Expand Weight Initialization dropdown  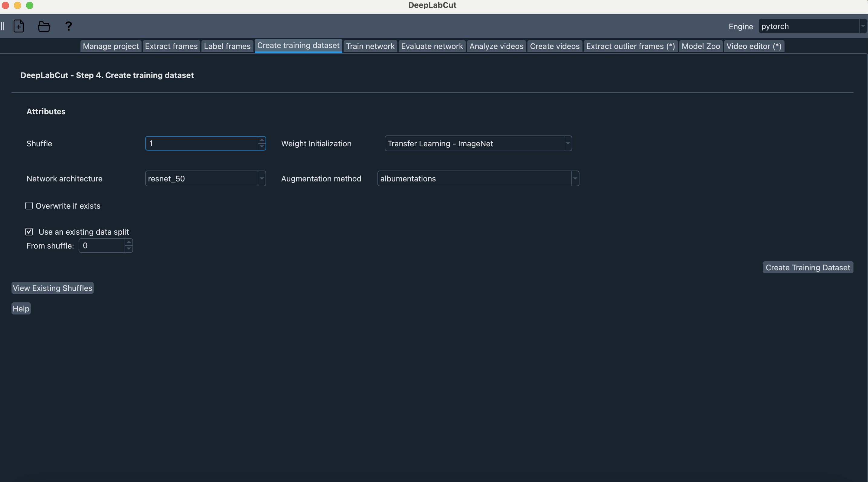coord(478,143)
